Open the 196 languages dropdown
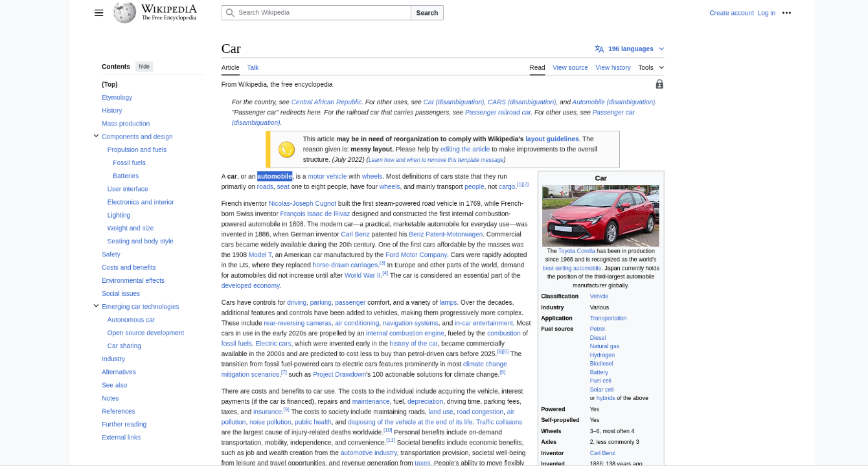This screenshot has width=868, height=466. tap(630, 49)
